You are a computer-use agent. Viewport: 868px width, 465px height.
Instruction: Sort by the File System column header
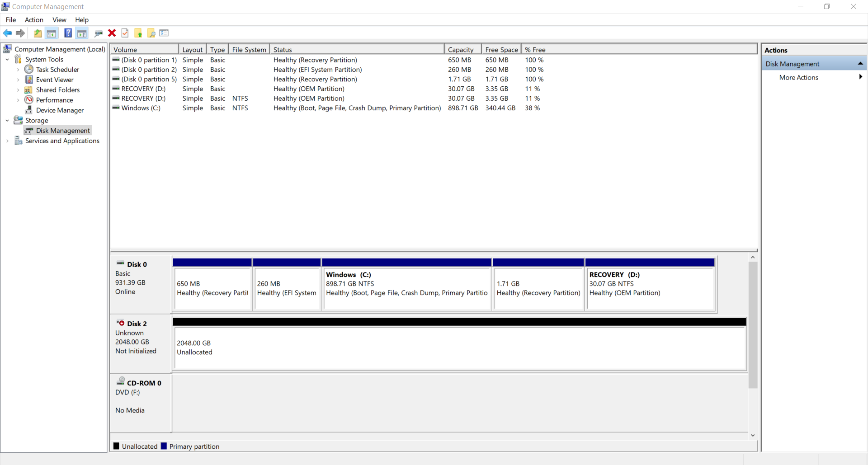(249, 49)
